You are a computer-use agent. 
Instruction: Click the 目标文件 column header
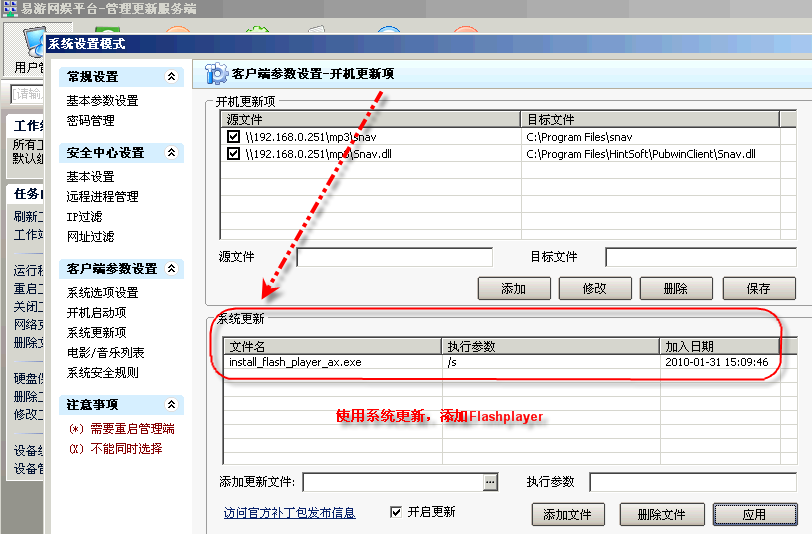point(650,120)
